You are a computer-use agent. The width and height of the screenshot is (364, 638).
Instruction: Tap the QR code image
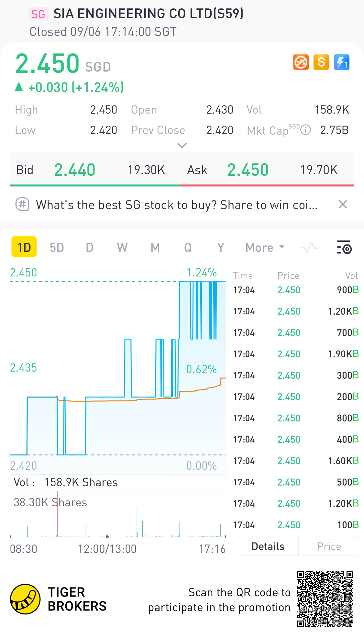tap(325, 599)
